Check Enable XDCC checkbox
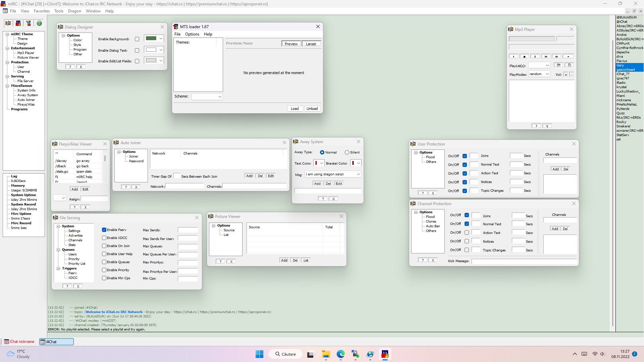Viewport: 644px width, 362px height. point(104,238)
